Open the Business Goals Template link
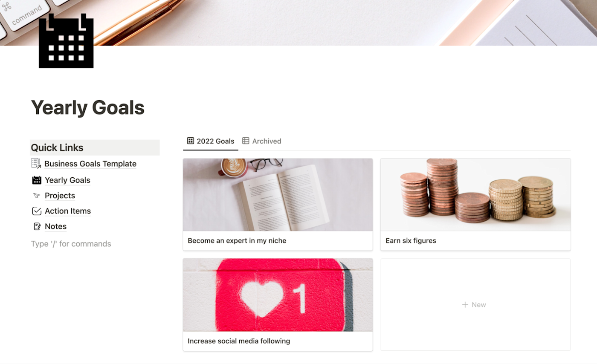The image size is (597, 364). [90, 164]
